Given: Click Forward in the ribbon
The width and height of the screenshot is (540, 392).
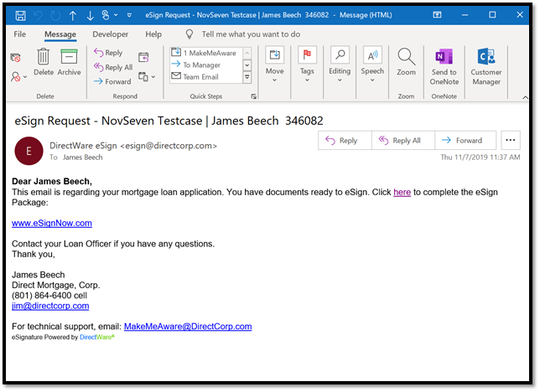Looking at the screenshot, I should click(x=112, y=81).
